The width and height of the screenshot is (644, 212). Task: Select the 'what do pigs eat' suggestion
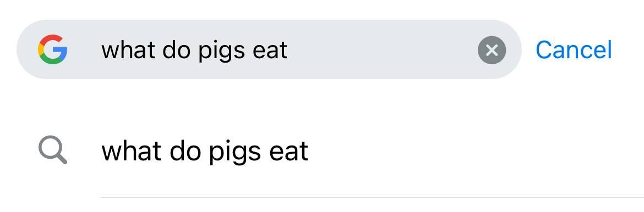point(322,151)
